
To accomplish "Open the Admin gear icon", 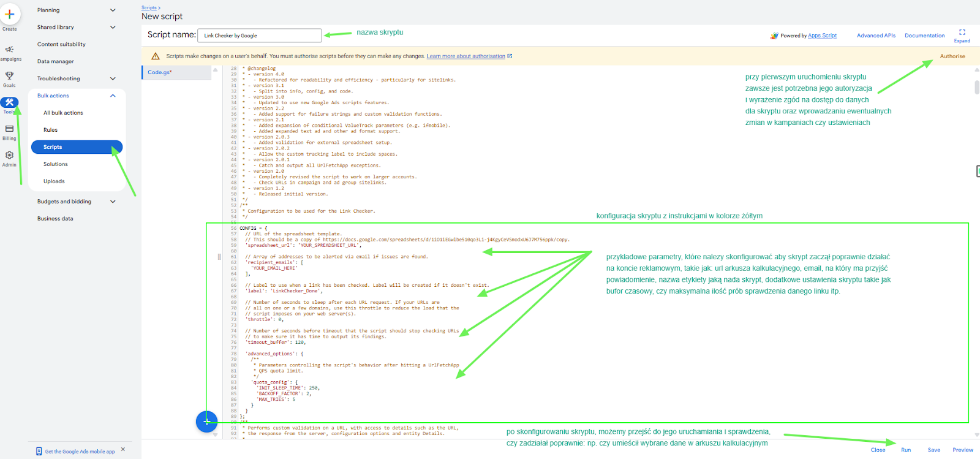I will pos(9,155).
